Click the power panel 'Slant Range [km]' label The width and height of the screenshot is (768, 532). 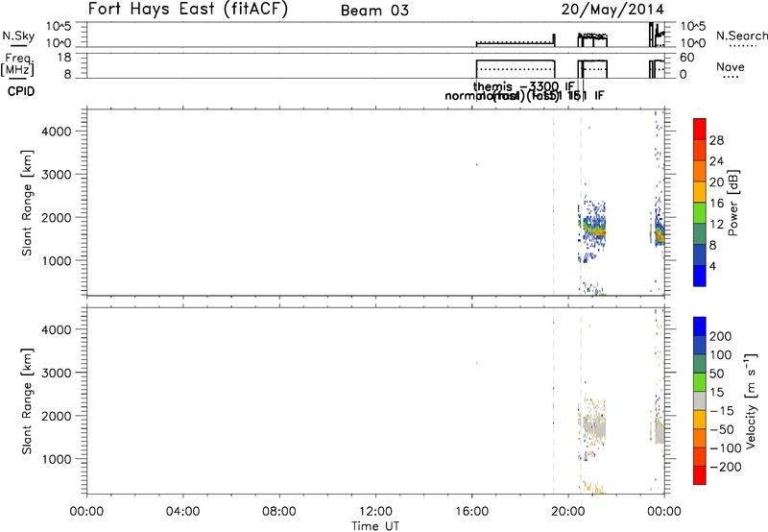[27, 203]
